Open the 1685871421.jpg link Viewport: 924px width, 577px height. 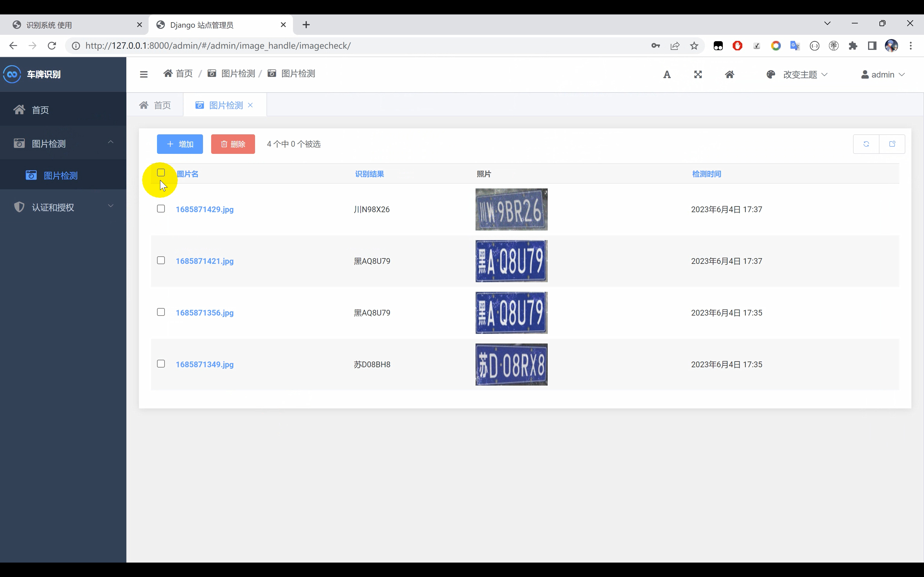(205, 261)
